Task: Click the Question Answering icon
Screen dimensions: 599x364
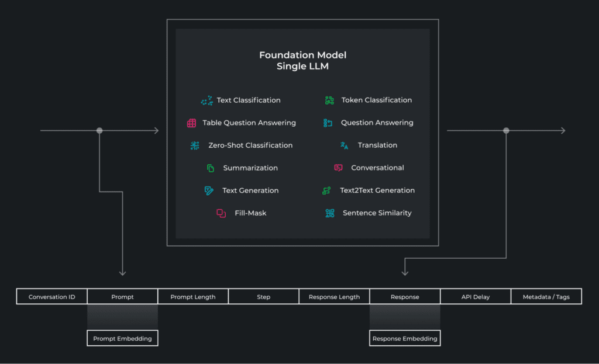Action: [x=328, y=123]
